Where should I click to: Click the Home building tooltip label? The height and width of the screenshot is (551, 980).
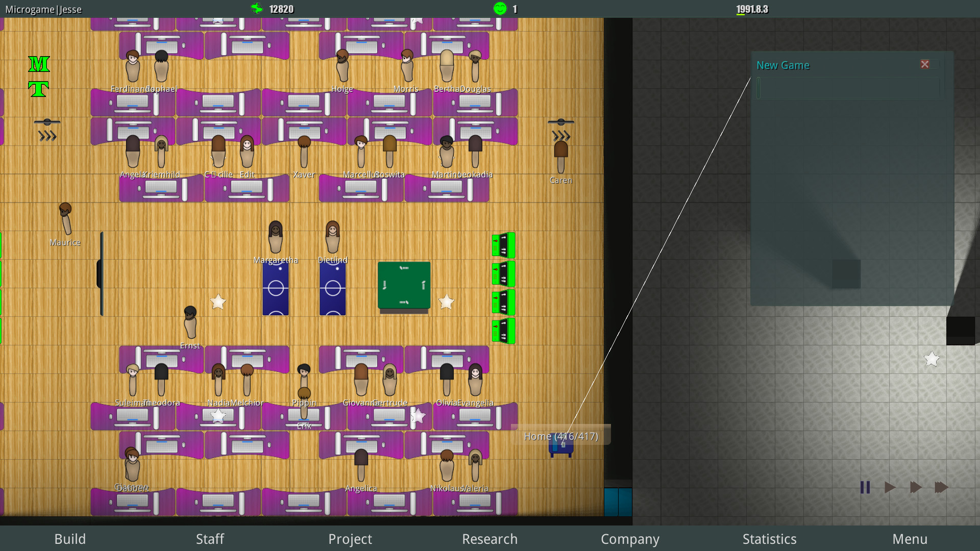[x=560, y=436]
